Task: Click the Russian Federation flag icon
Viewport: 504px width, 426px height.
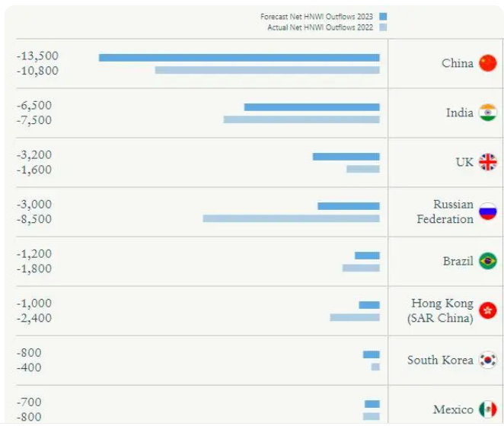Action: coord(487,211)
